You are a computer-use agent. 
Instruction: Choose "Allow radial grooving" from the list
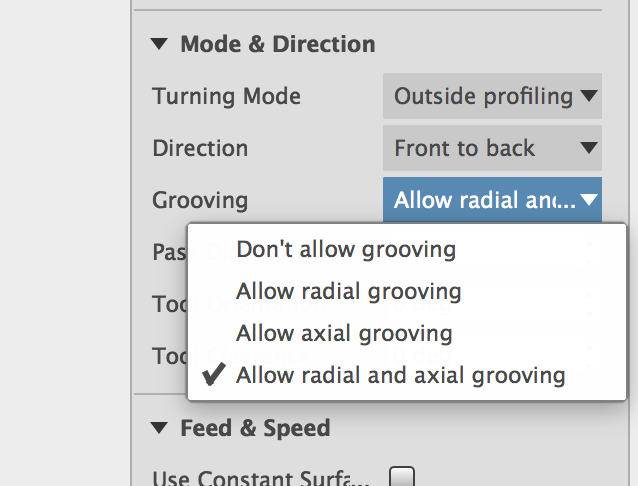tap(349, 291)
